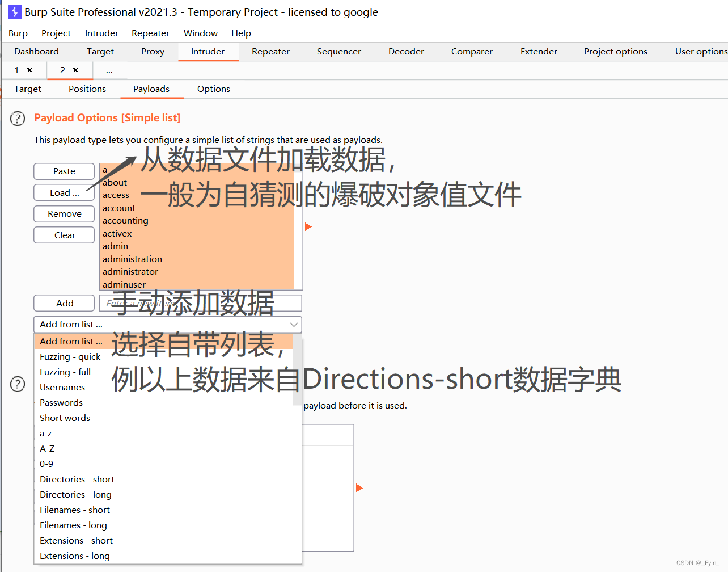Open the Intruder Options sub-tab
The image size is (728, 572).
(214, 89)
